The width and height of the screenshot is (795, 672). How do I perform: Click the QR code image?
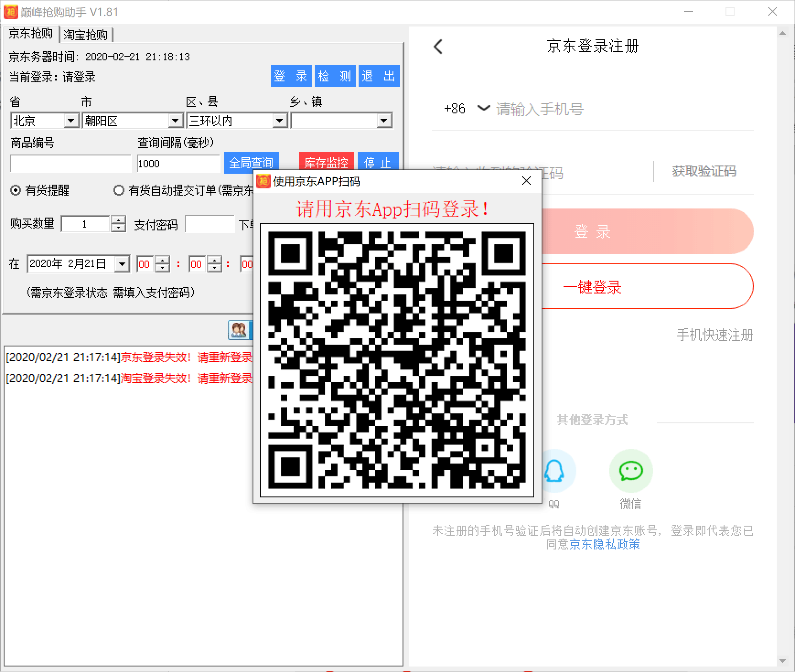point(397,360)
